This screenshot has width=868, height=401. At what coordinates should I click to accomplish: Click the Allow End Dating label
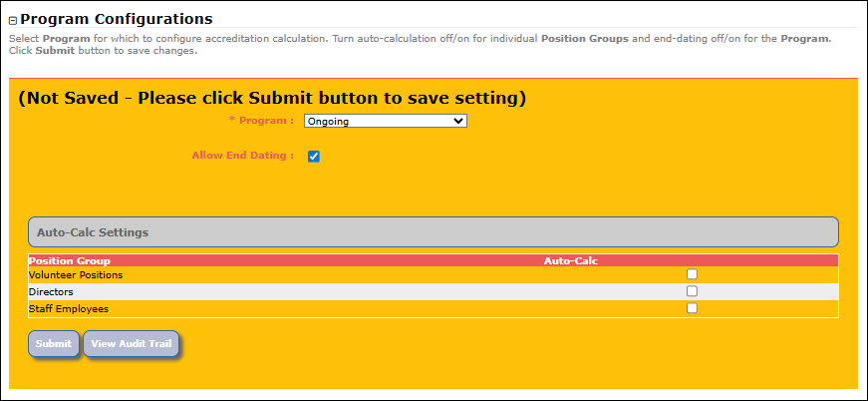[x=243, y=156]
